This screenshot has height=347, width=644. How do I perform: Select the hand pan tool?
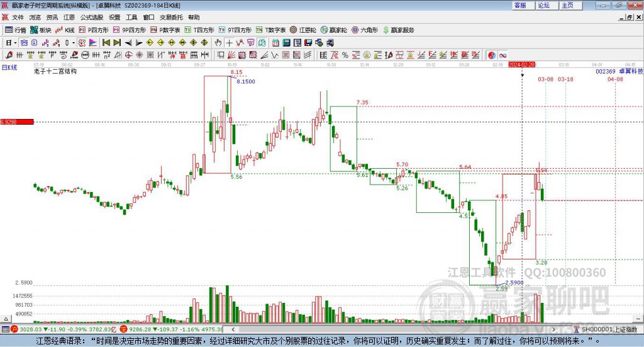[x=218, y=43]
